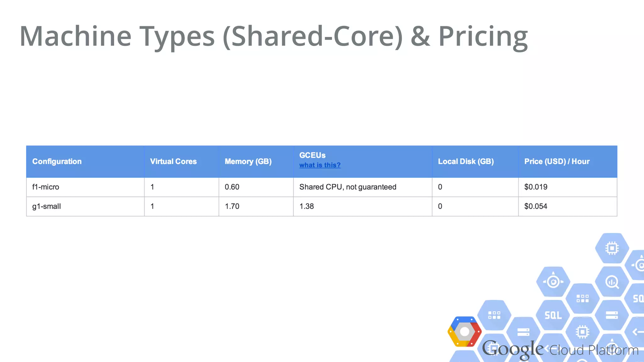Click the slide title 'Machine Types (Shared-Core) & Pricing'
Screen dimensions: 644x362
274,36
